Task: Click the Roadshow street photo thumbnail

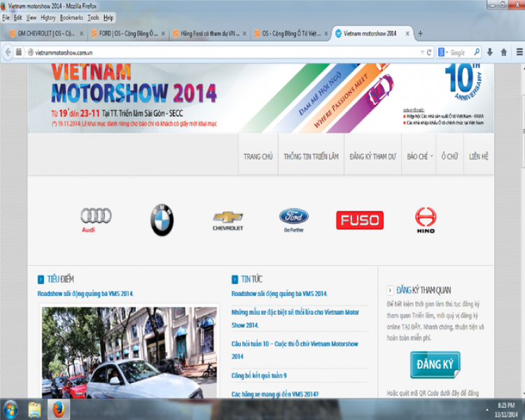Action: [129, 352]
